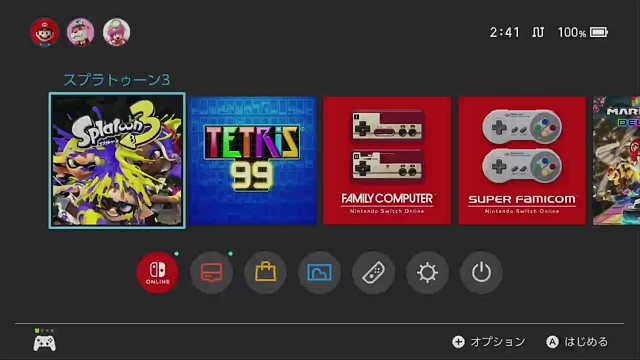Open System Settings gear icon
Screen dimensions: 640x360
(427, 272)
